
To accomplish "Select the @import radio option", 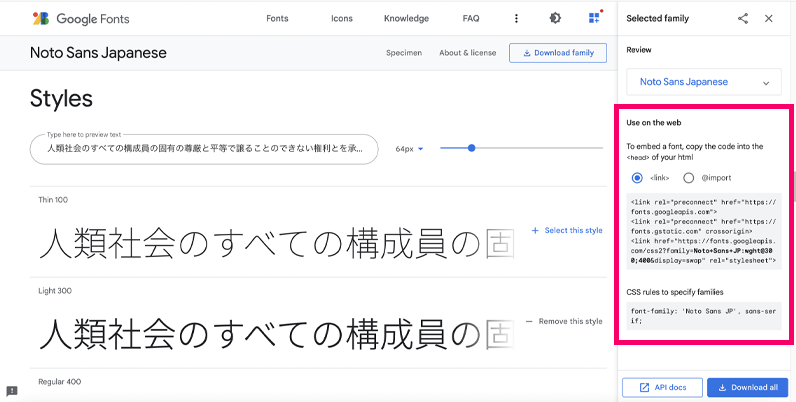I will tap(688, 178).
